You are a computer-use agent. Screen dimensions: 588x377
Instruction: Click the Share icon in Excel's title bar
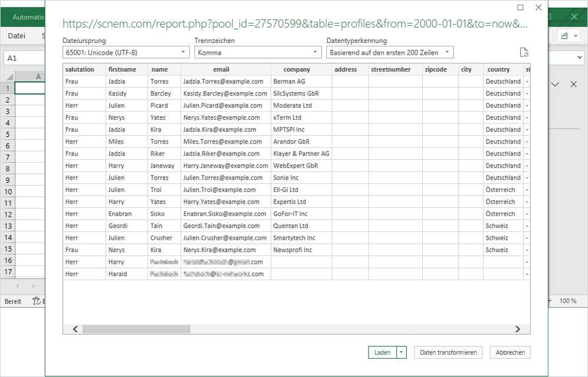click(566, 35)
